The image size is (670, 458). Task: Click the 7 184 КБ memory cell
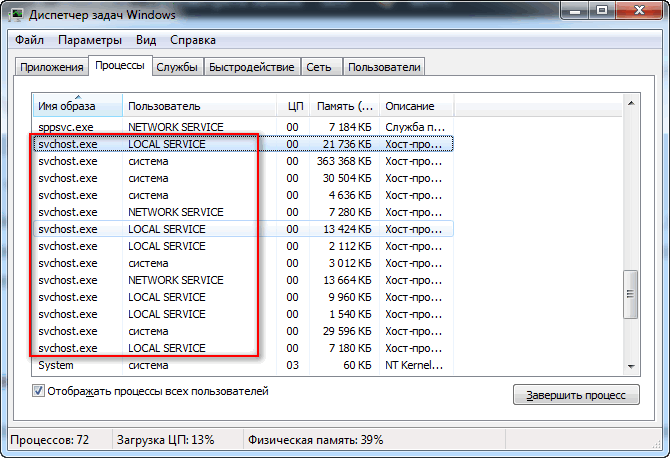coord(350,127)
